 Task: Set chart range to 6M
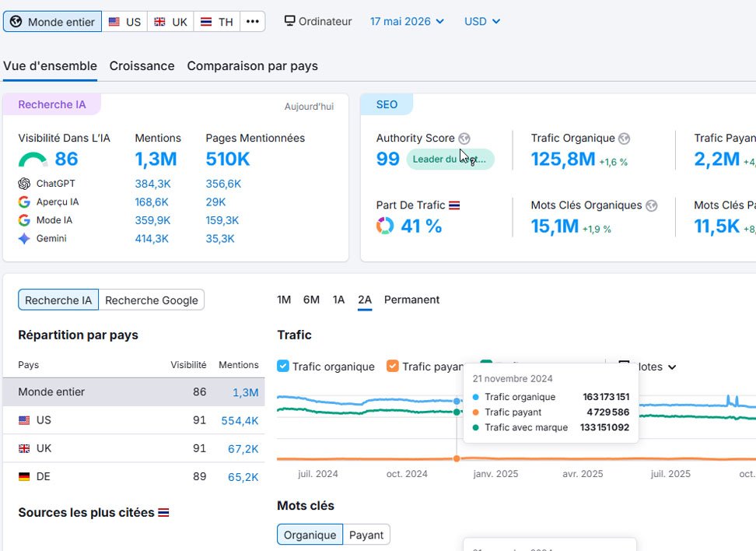click(311, 300)
